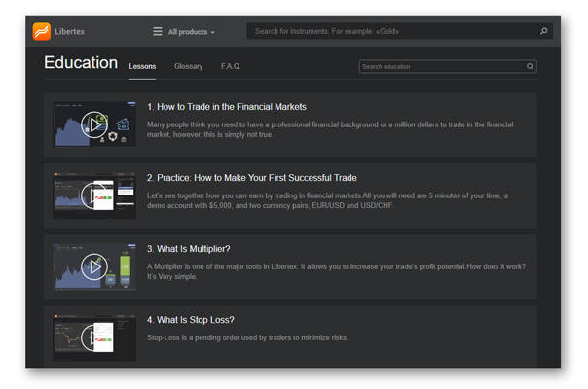
Task: Select the 'Stop-Loss is a pending order' text
Action: [247, 337]
